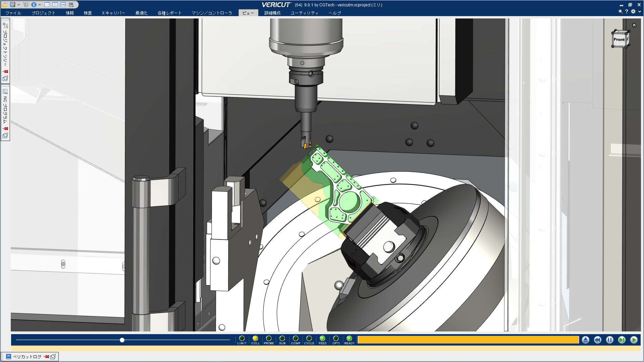Open the 最適化 menu

141,13
